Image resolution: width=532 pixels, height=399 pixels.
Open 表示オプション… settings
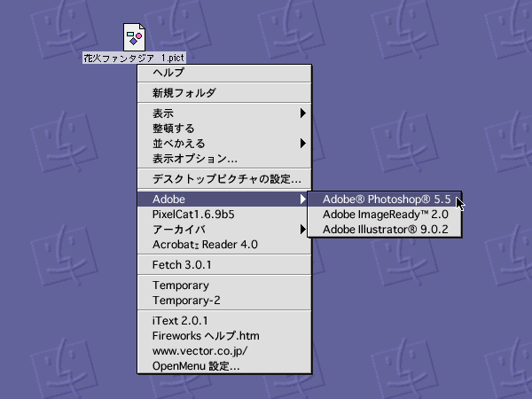[224, 159]
